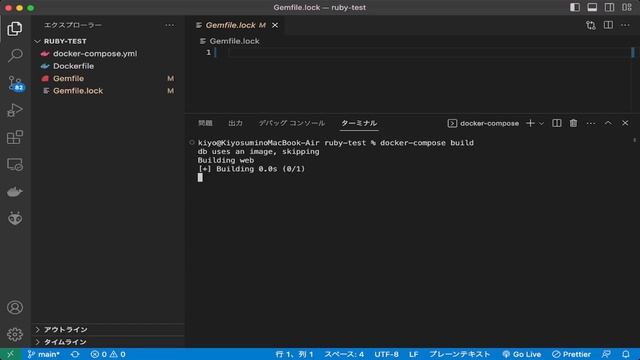The width and height of the screenshot is (640, 360).
Task: Open the Accounts menu icon
Action: tap(15, 307)
